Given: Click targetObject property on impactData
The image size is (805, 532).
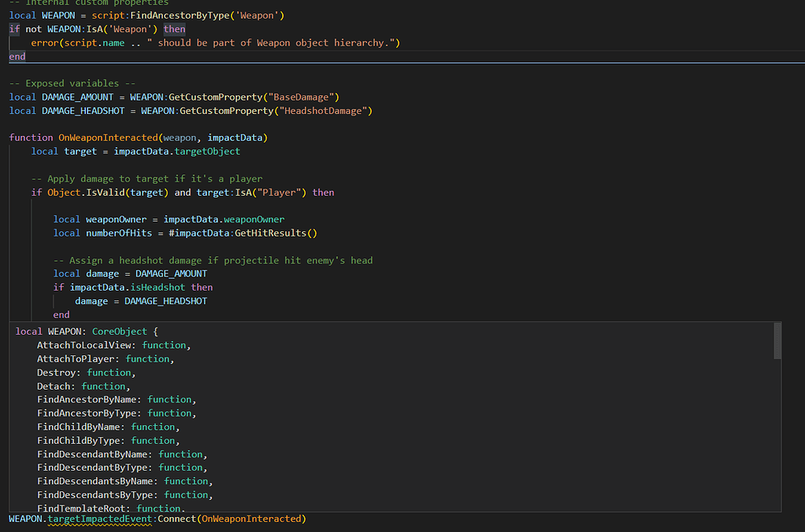Looking at the screenshot, I should click(208, 152).
